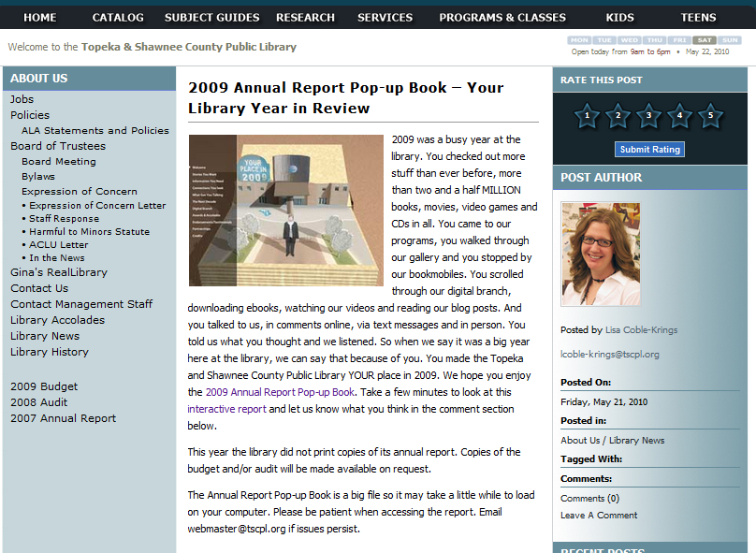Screen dimensions: 756x553
Task: Open the CATALOG menu item
Action: coord(118,18)
